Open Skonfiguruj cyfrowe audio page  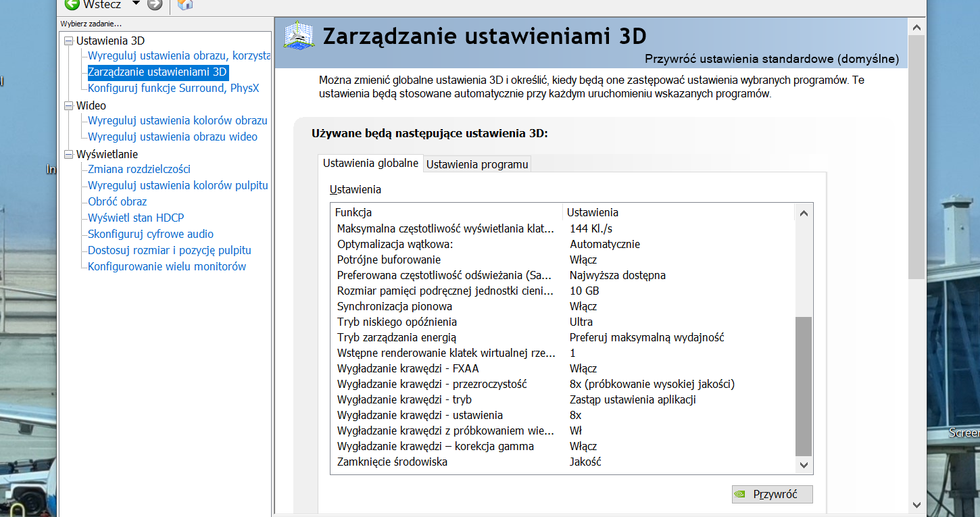(151, 234)
